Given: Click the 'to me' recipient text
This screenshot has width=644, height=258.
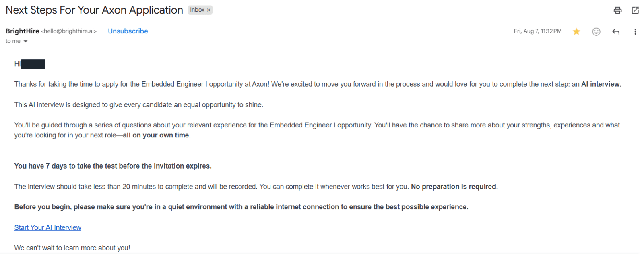Looking at the screenshot, I should (13, 41).
